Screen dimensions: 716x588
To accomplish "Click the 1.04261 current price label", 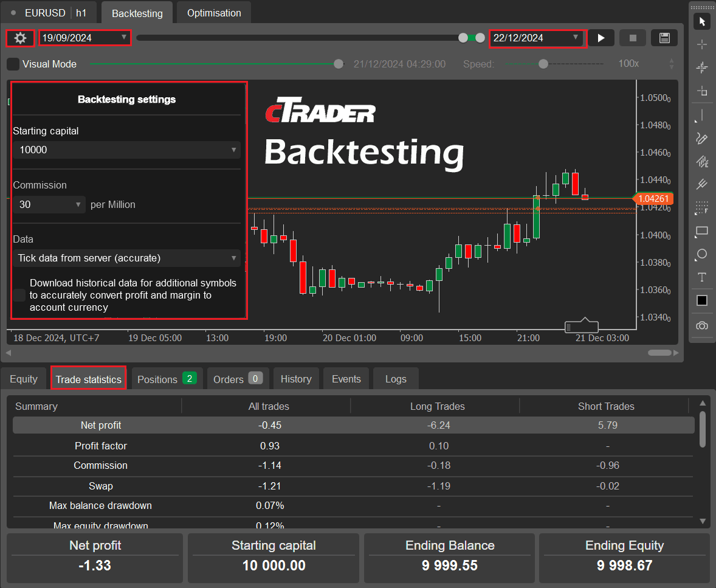I will pyautogui.click(x=653, y=199).
